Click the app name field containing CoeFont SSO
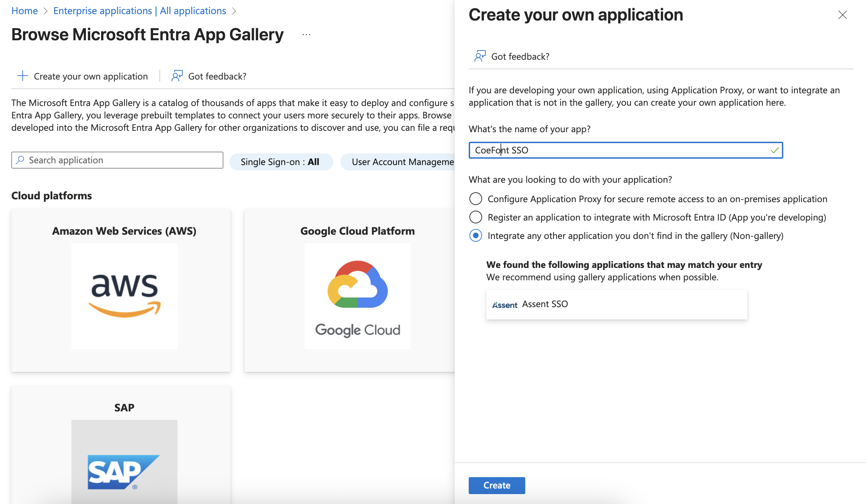The image size is (866, 504). (x=626, y=150)
